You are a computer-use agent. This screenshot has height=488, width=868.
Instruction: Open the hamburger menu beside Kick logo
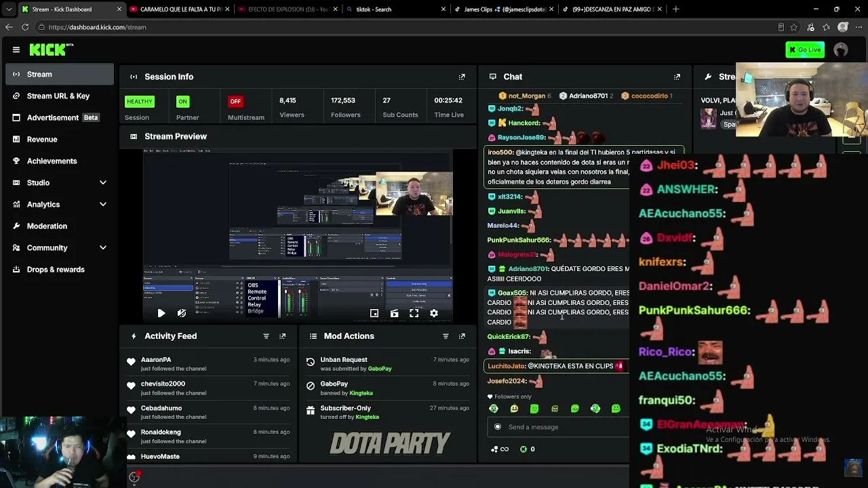[16, 49]
